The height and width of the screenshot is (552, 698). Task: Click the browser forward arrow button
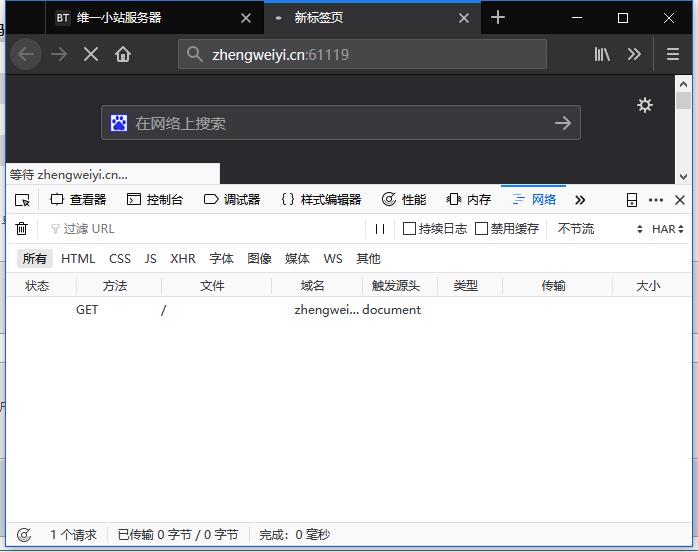pyautogui.click(x=59, y=54)
